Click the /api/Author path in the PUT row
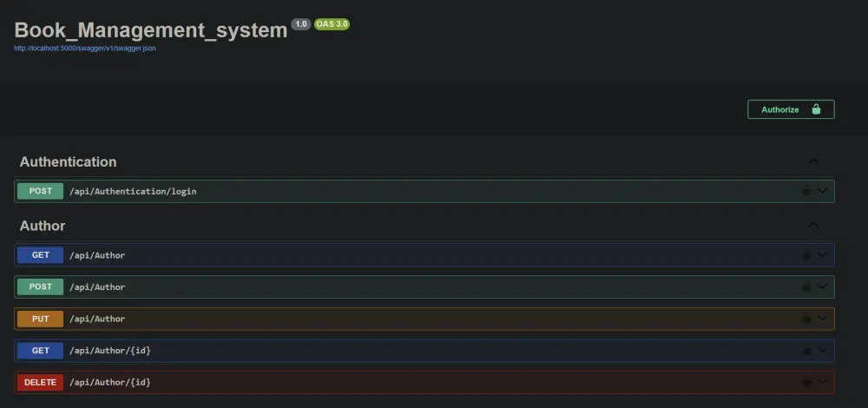The image size is (868, 408). pos(97,319)
